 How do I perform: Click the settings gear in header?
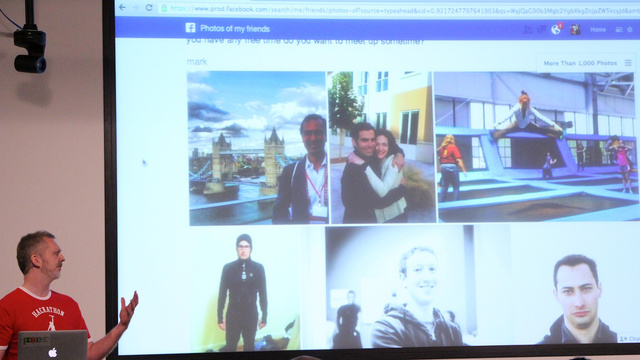click(x=630, y=30)
